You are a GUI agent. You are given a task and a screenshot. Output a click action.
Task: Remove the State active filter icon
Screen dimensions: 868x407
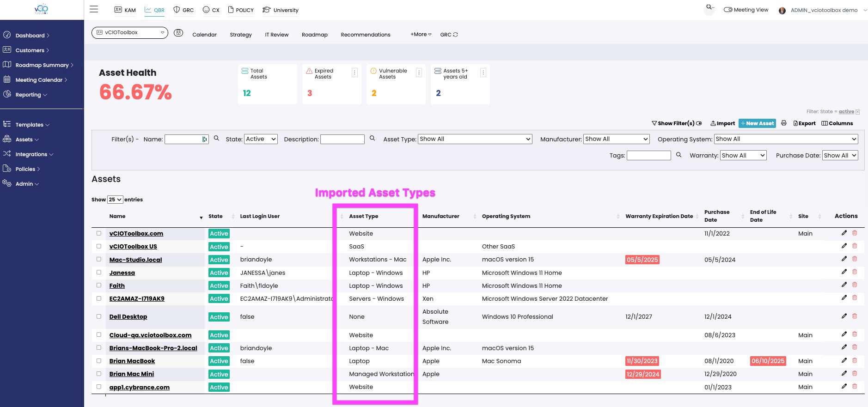point(858,112)
